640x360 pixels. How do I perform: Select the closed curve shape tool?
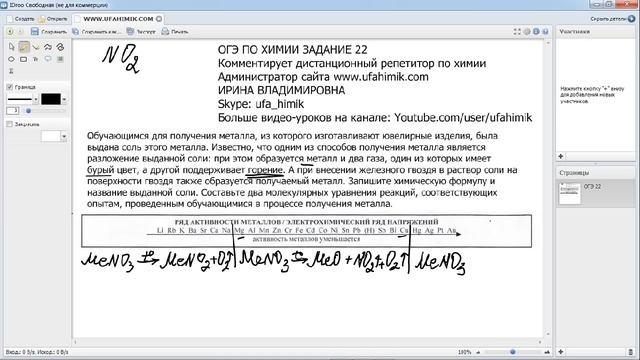[60, 47]
